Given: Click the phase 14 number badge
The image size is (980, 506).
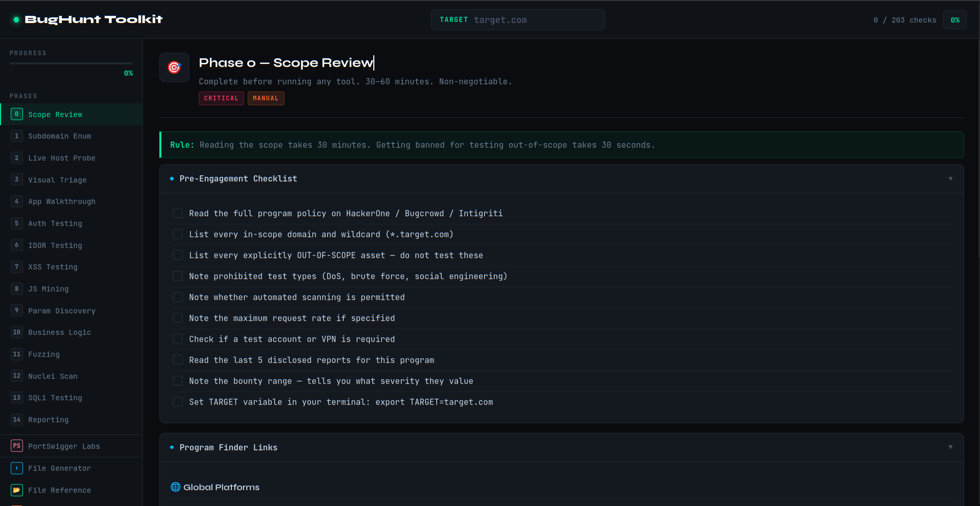Looking at the screenshot, I should coord(17,420).
